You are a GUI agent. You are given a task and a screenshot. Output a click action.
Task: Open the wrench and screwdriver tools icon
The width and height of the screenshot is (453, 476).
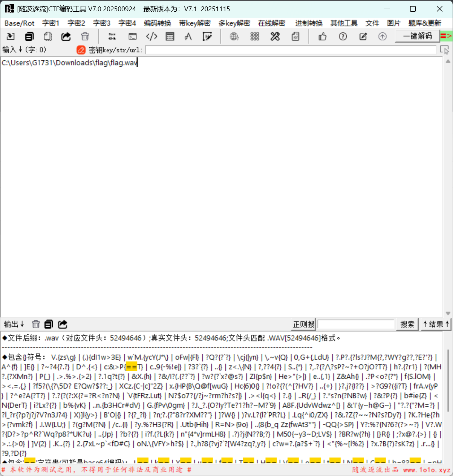pyautogui.click(x=275, y=37)
